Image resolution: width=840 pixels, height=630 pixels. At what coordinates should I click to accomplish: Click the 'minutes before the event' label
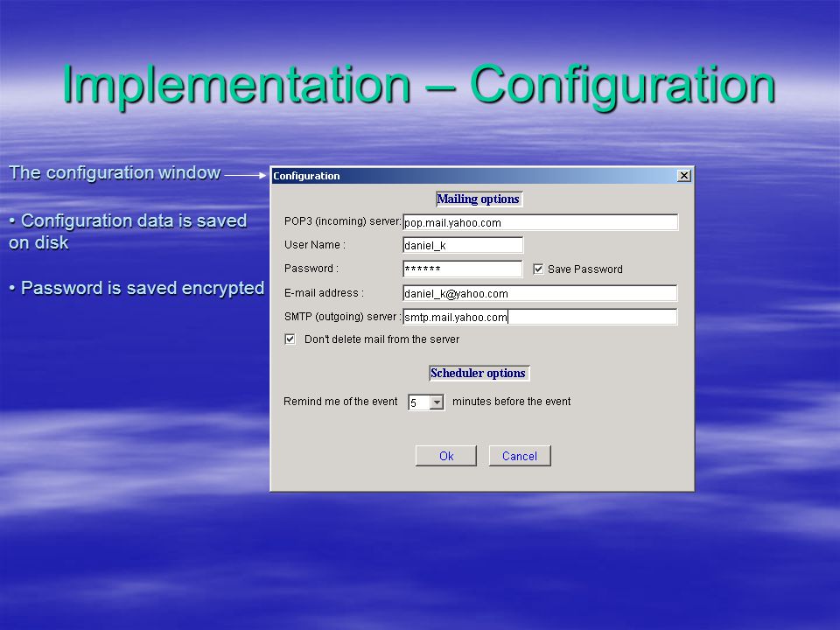coord(512,402)
